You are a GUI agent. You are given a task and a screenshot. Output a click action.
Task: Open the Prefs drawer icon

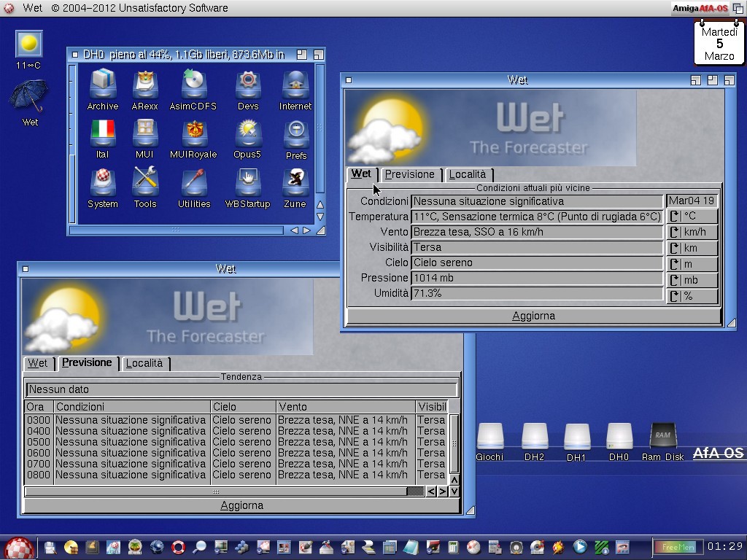[295, 136]
